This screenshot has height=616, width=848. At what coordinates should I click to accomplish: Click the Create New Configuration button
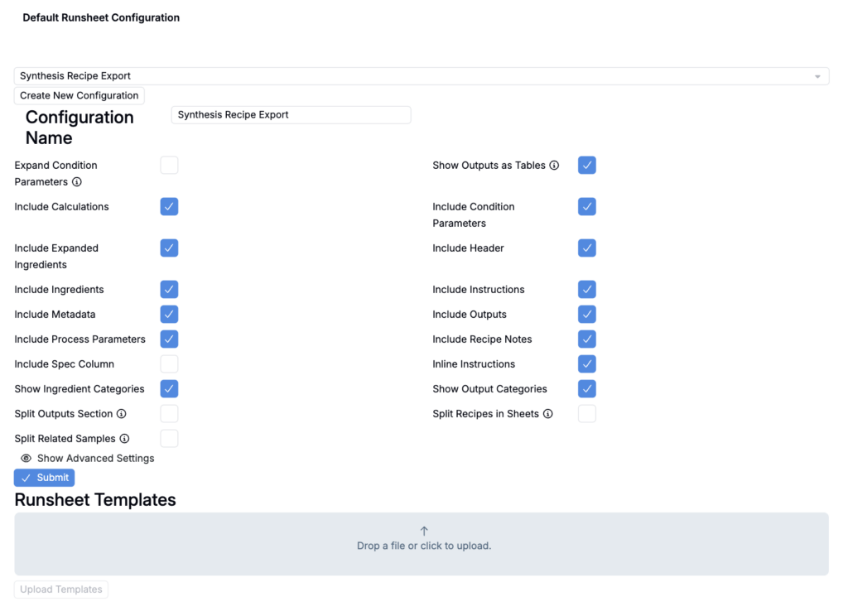click(79, 96)
